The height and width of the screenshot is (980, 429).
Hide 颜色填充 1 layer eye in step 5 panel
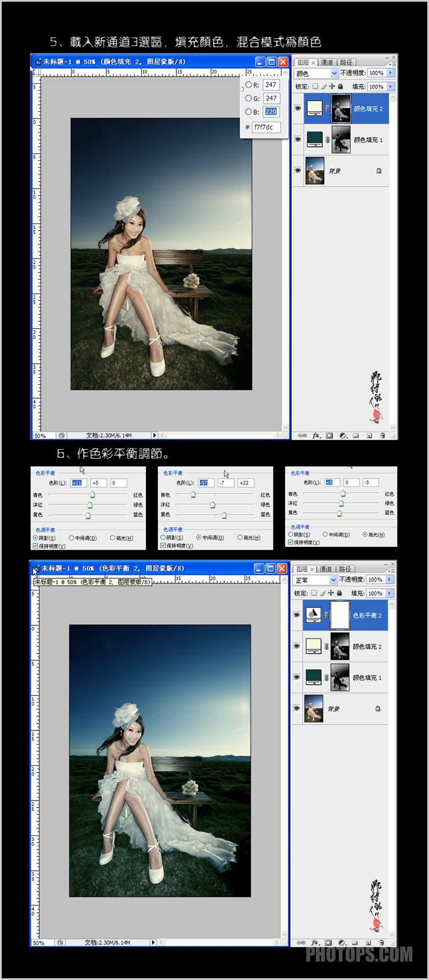coord(297,139)
